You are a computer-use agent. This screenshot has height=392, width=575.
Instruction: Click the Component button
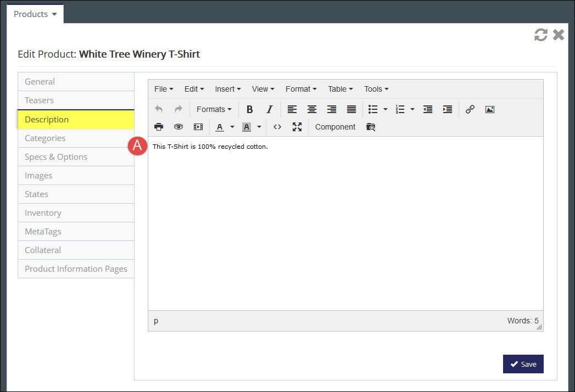(335, 127)
